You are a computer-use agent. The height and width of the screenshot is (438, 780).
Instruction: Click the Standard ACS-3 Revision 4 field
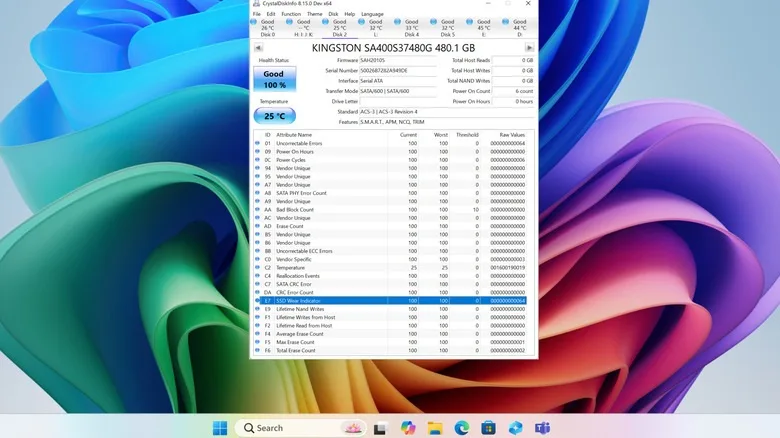447,111
